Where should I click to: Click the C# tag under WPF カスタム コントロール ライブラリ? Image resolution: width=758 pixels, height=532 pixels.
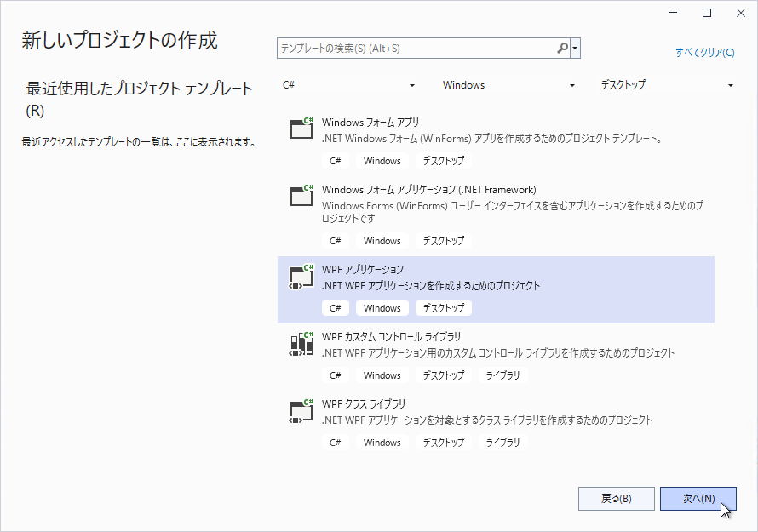(x=336, y=375)
